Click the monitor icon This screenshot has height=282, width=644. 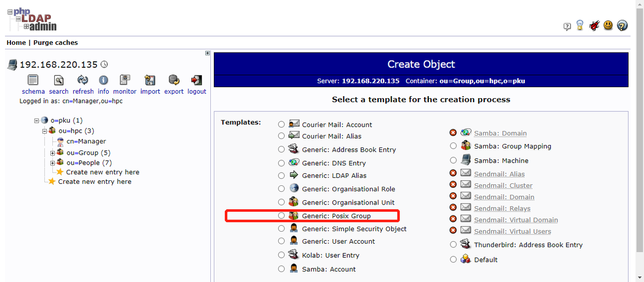[125, 80]
